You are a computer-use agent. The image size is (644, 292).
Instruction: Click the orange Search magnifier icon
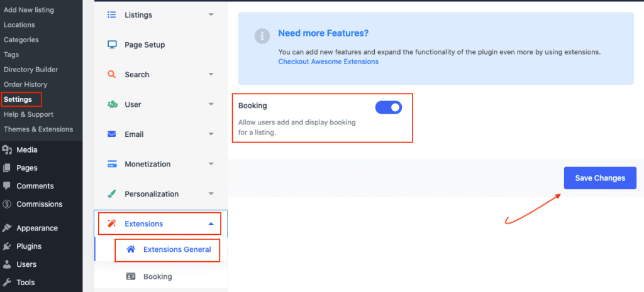tap(111, 75)
